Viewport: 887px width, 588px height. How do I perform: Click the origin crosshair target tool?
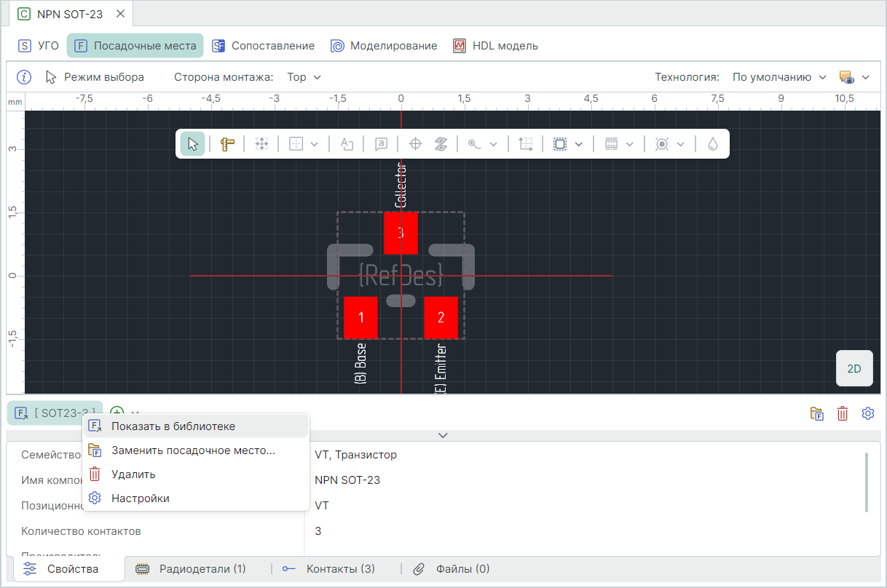pyautogui.click(x=415, y=144)
